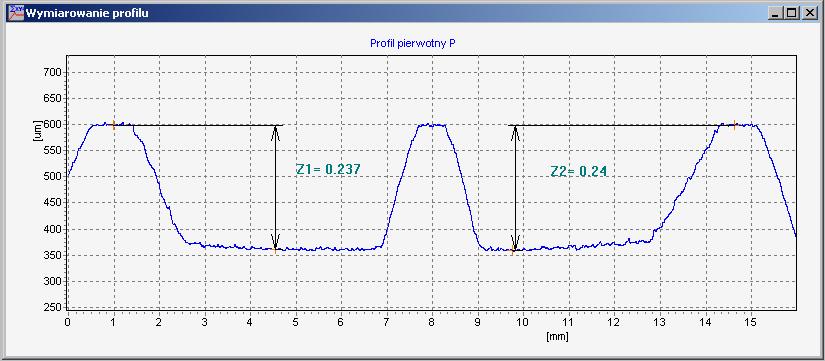Click the 500 value on the Y axis
Viewport: 825px width, 361px height.
[x=54, y=177]
